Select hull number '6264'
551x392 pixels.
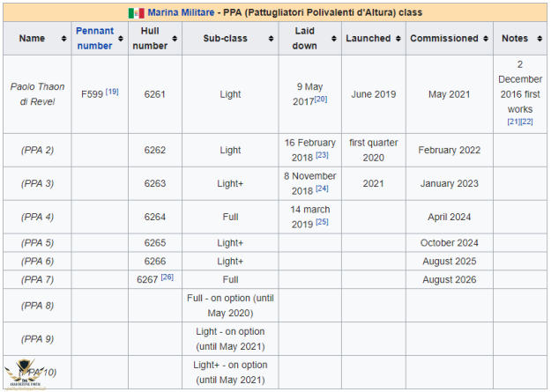[x=155, y=217]
